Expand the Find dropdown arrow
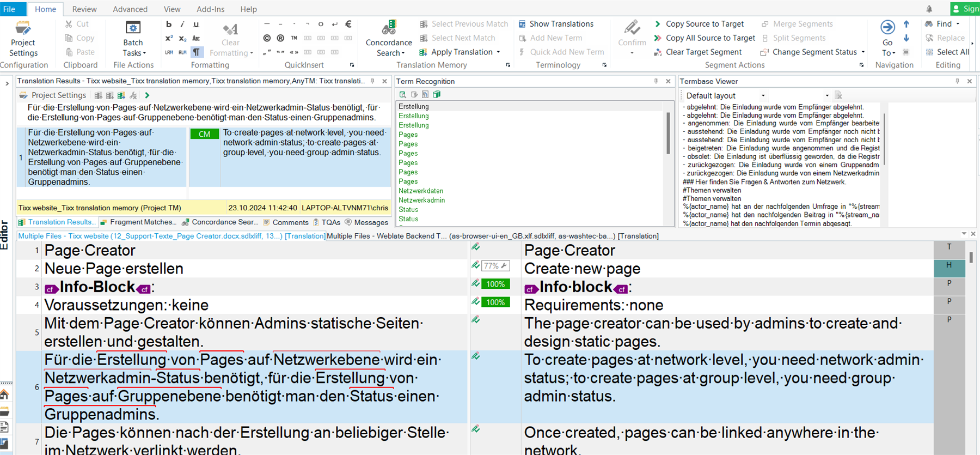Image resolution: width=980 pixels, height=455 pixels. [x=958, y=24]
